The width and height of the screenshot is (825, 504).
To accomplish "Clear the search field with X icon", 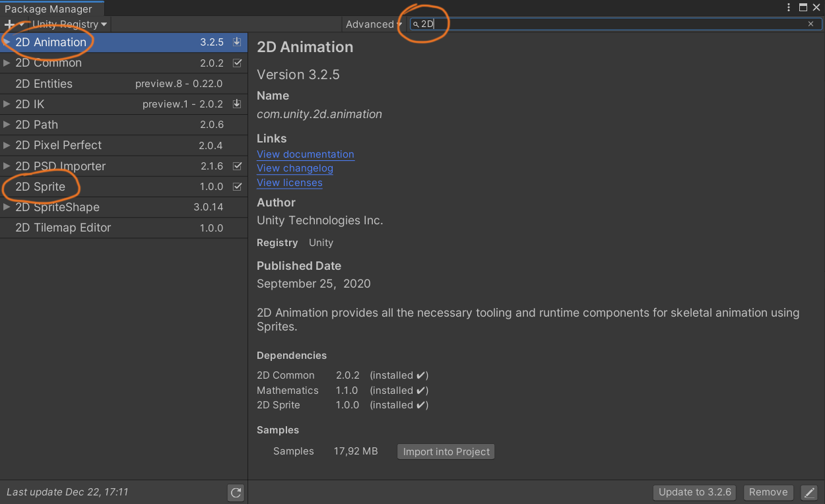I will click(810, 24).
